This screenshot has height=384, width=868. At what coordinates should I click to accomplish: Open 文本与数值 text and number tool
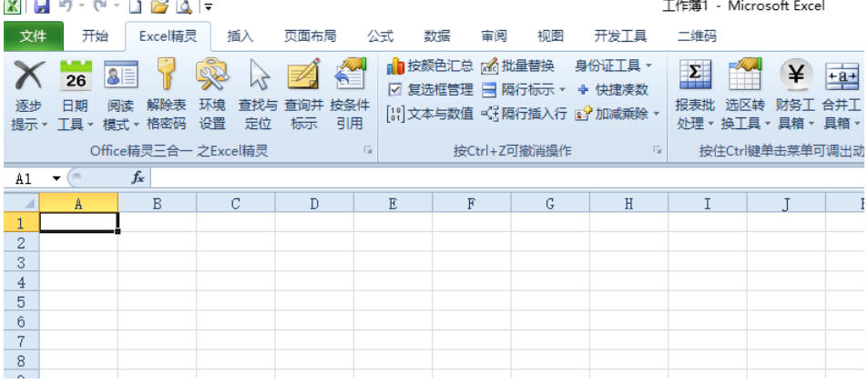click(x=430, y=114)
